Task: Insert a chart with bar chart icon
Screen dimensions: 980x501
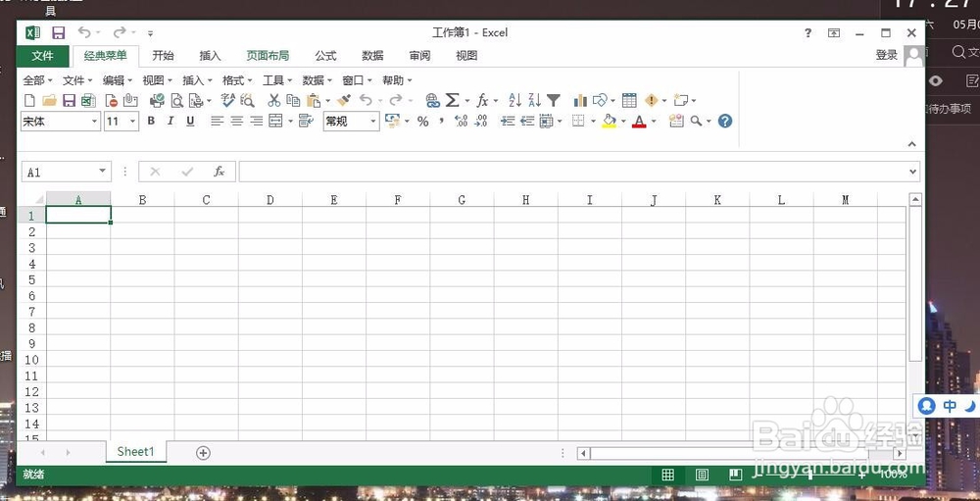Action: pyautogui.click(x=580, y=100)
